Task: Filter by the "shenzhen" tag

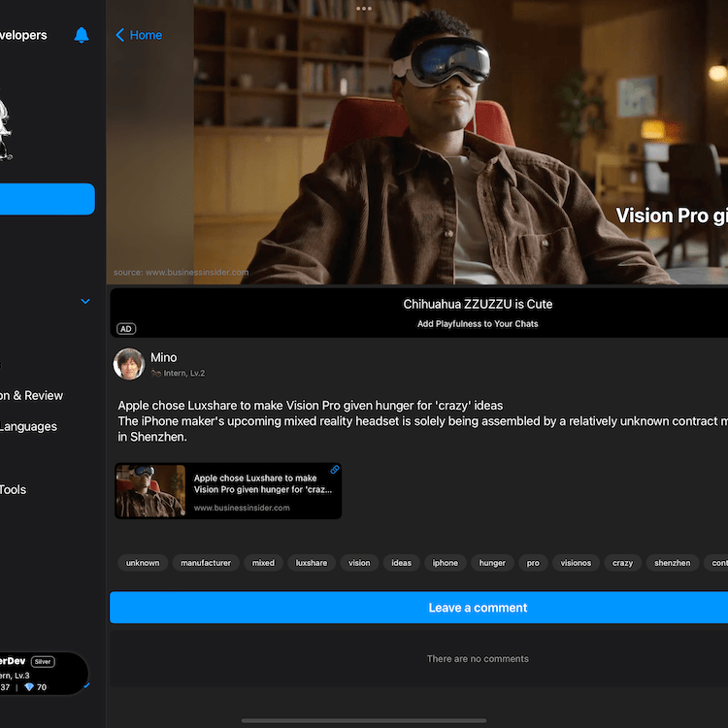Action: 672,563
